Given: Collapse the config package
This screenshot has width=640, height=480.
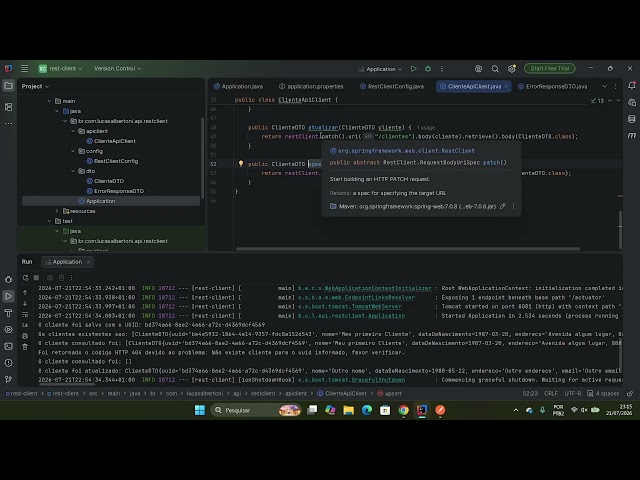Looking at the screenshot, I should tap(73, 151).
